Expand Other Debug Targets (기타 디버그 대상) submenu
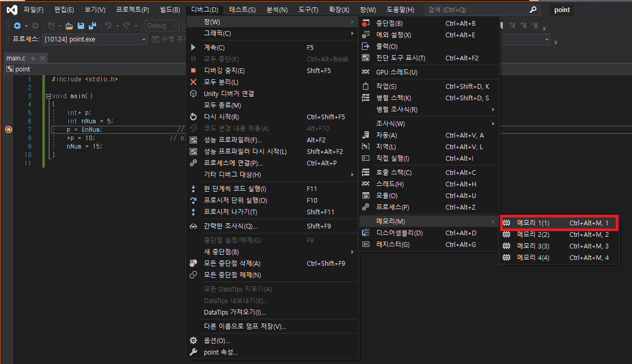Image resolution: width=632 pixels, height=364 pixels. tap(272, 174)
